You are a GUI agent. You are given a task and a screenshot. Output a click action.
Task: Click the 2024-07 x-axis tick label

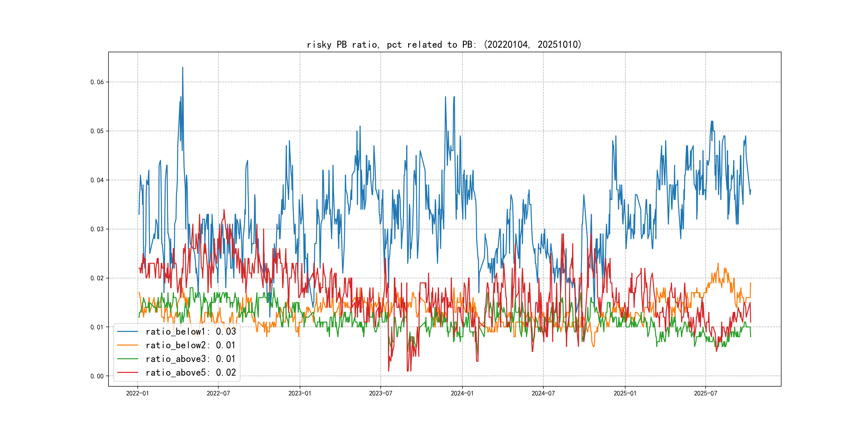tap(543, 393)
